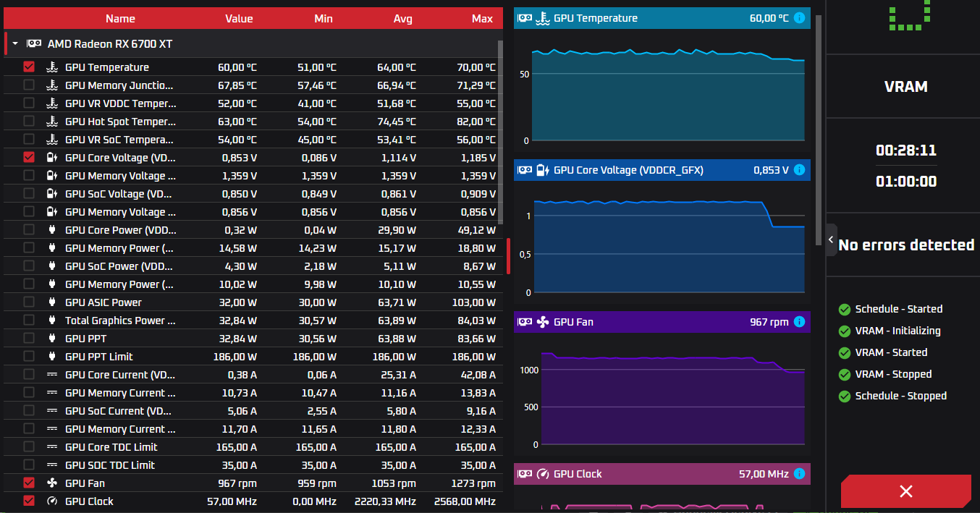Viewport: 980px width, 513px height.
Task: Click info icon on GPU Clock graph
Action: [x=799, y=474]
